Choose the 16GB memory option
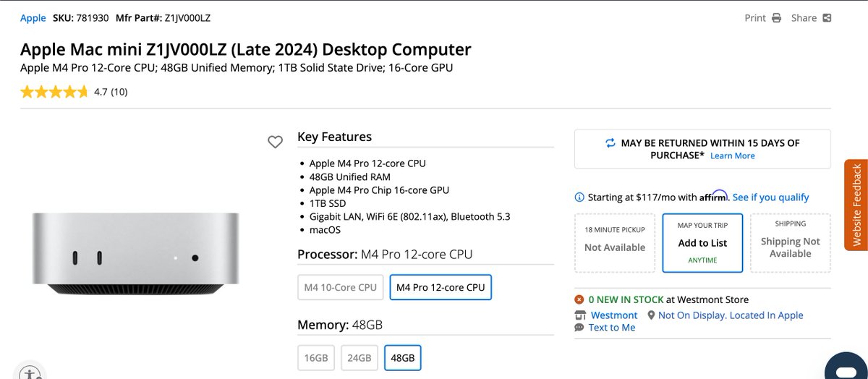The image size is (868, 379). (316, 358)
